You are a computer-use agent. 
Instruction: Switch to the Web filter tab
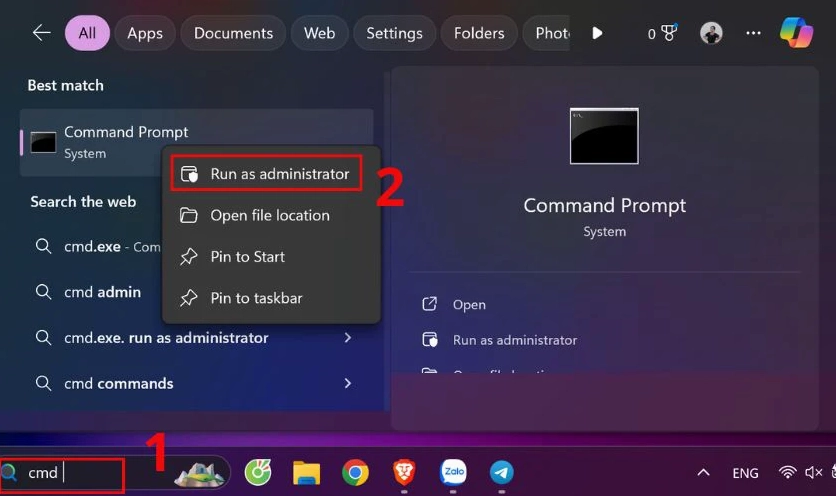tap(319, 33)
